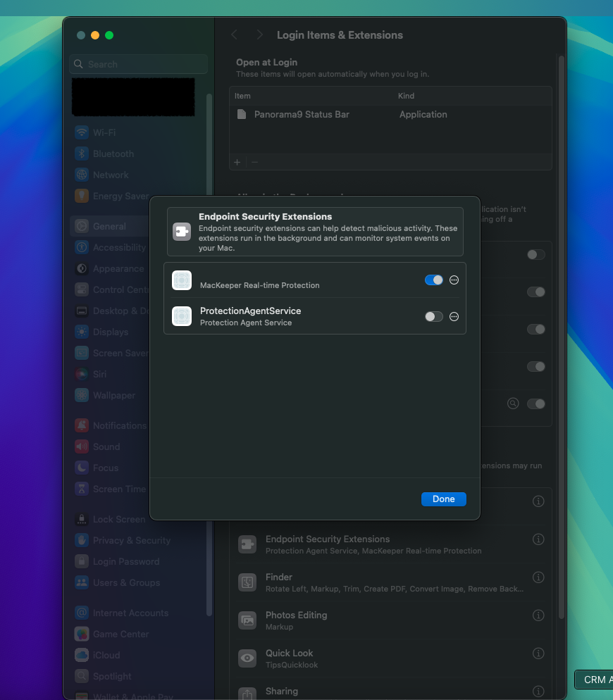Select Panorama9 Status Bar login item
Screen dimensions: 613x700
(390, 115)
